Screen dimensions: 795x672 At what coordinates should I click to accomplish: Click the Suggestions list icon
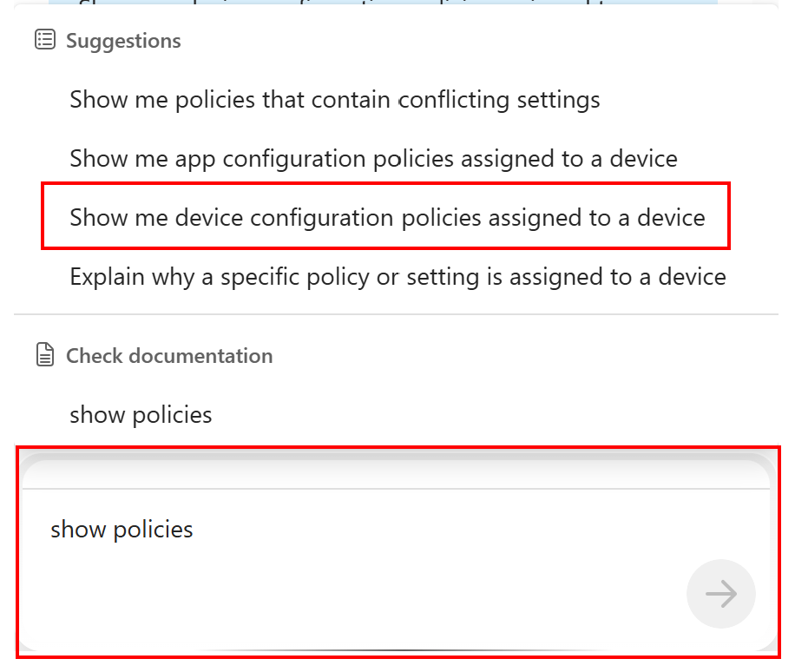pos(44,41)
